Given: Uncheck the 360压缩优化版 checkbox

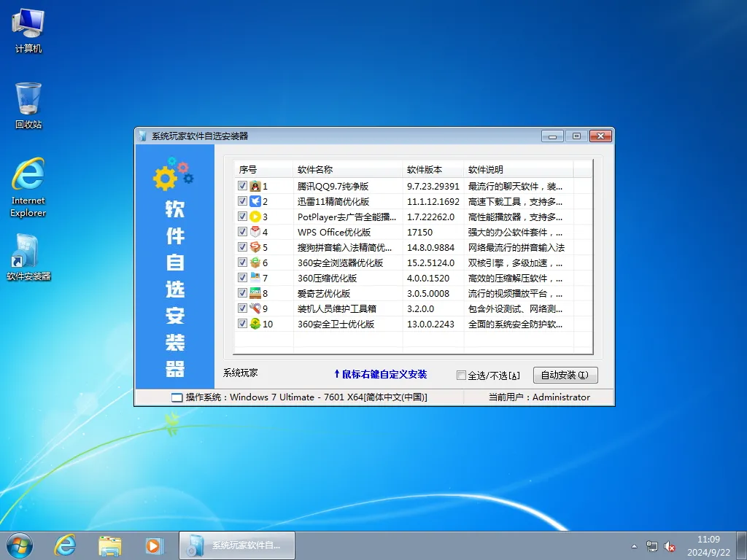Looking at the screenshot, I should pos(242,278).
